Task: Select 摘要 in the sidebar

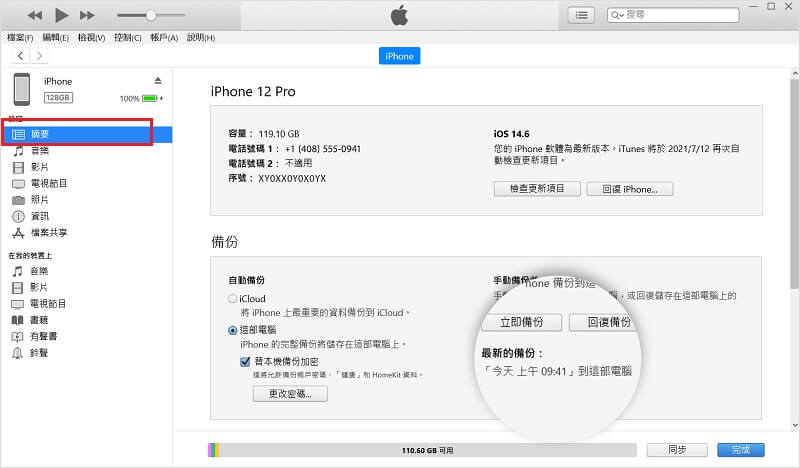Action: 86,134
